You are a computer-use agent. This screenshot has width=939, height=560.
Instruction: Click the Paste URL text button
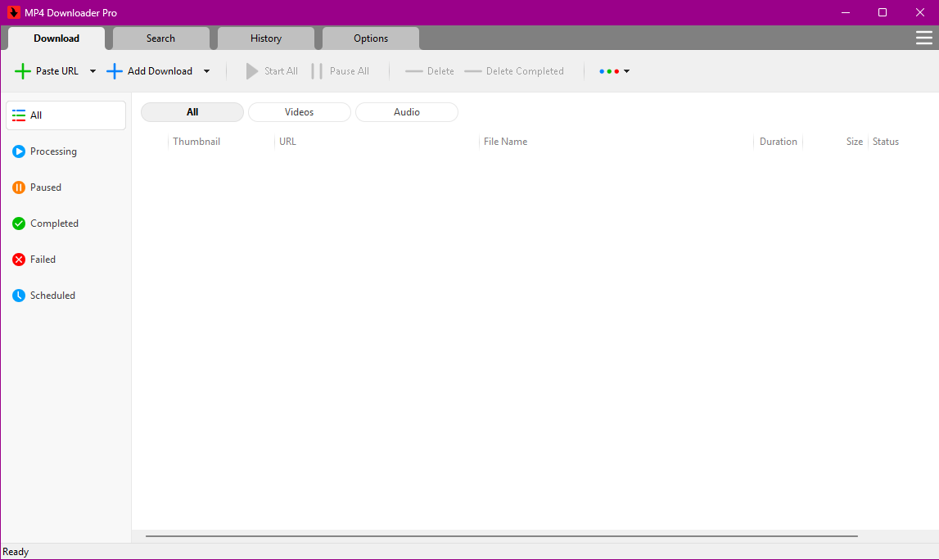coord(56,71)
